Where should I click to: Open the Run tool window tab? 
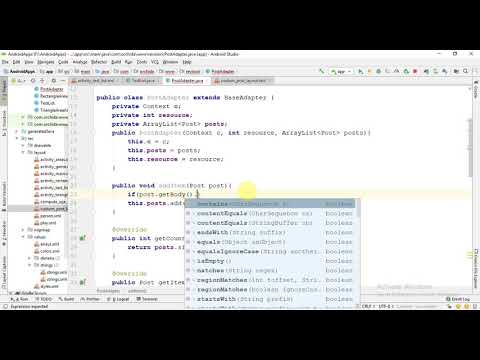click(19, 299)
